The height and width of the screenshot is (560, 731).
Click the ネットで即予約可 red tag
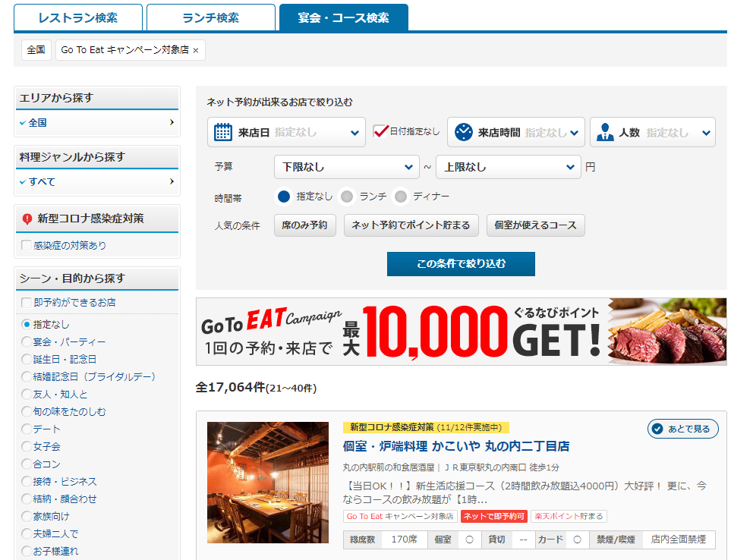[x=493, y=516]
